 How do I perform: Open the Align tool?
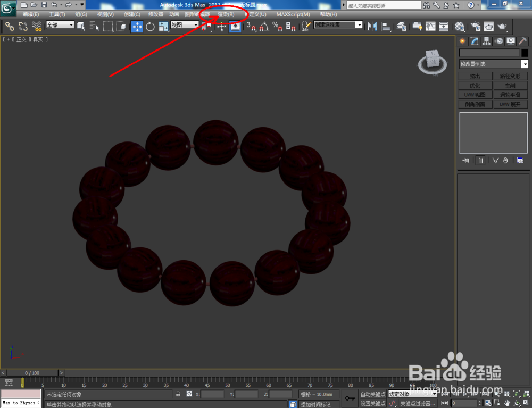(386, 26)
